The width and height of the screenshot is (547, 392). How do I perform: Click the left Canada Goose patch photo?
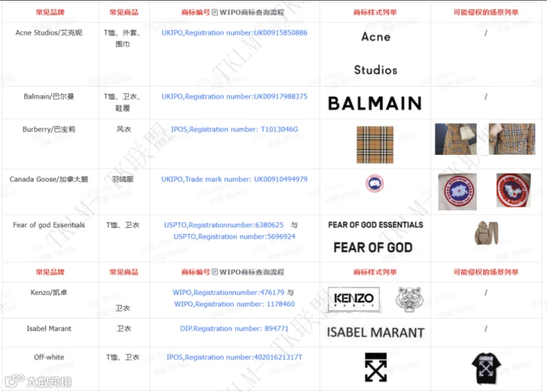pos(457,191)
